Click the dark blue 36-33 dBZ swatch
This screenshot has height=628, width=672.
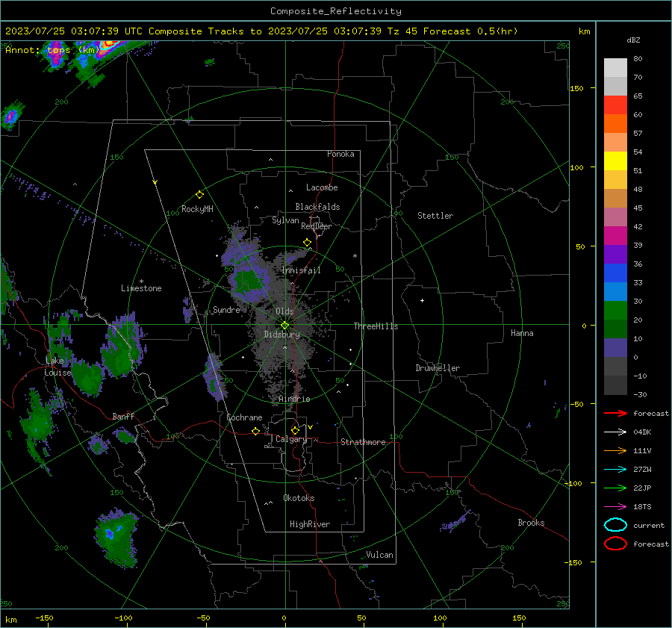pyautogui.click(x=615, y=273)
